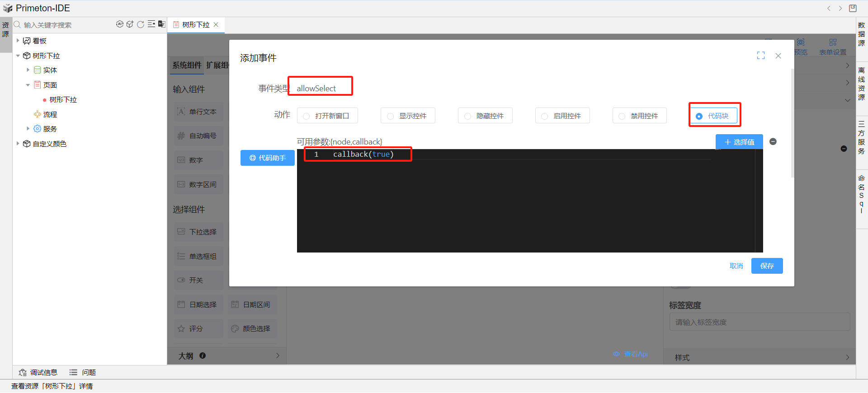Click the translate icon in resource toolbar
Image resolution: width=868 pixels, height=393 pixels.
coord(161,24)
